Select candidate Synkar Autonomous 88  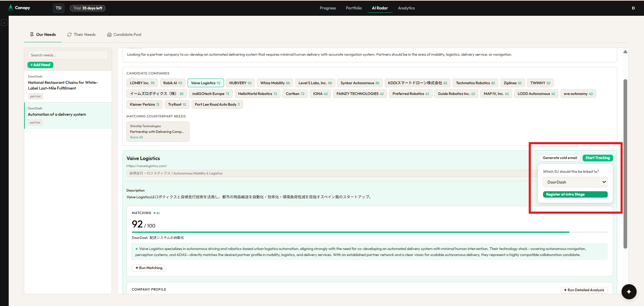pyautogui.click(x=360, y=83)
